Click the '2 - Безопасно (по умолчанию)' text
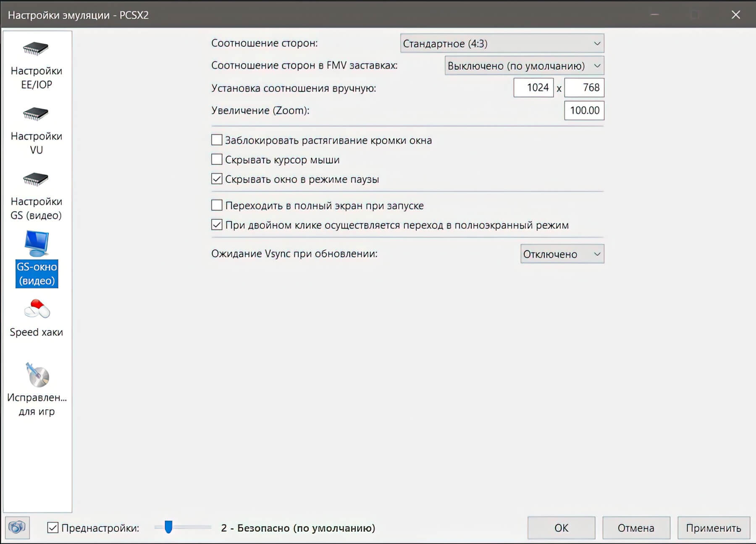The width and height of the screenshot is (756, 544). 298,528
